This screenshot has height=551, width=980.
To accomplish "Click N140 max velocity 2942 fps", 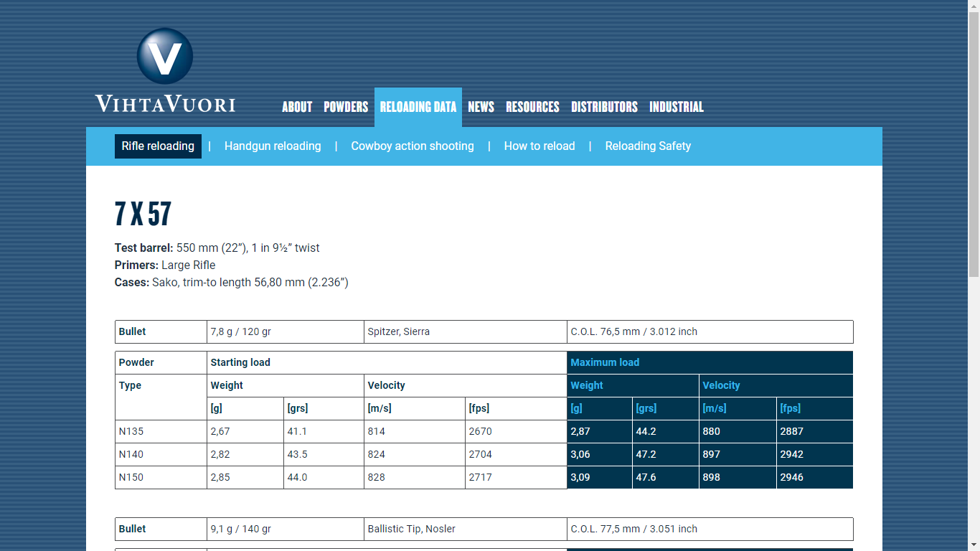I will tap(815, 455).
